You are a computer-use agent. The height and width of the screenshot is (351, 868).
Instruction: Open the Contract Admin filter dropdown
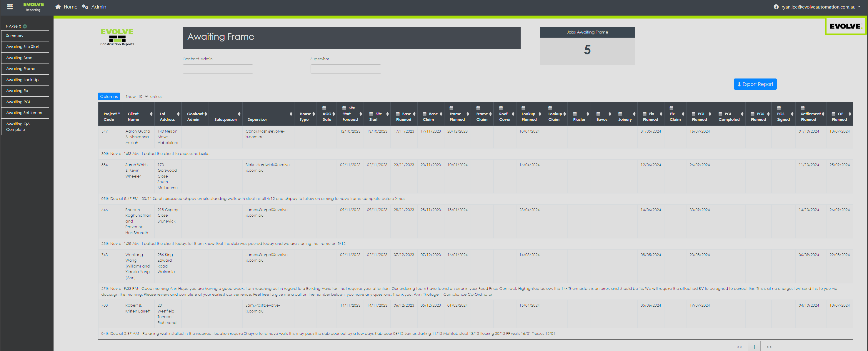click(218, 69)
